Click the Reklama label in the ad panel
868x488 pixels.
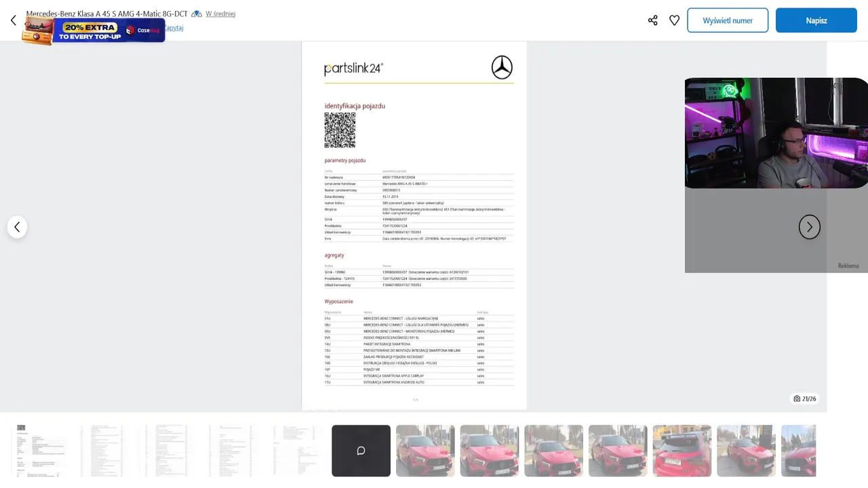[x=848, y=266]
